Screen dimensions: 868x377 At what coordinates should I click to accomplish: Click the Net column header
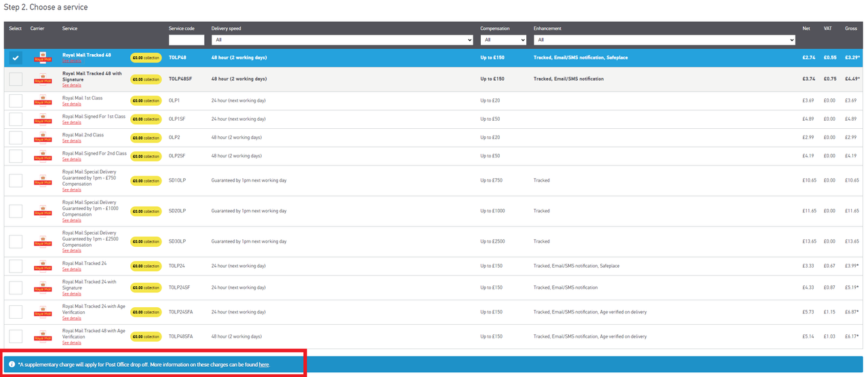806,28
